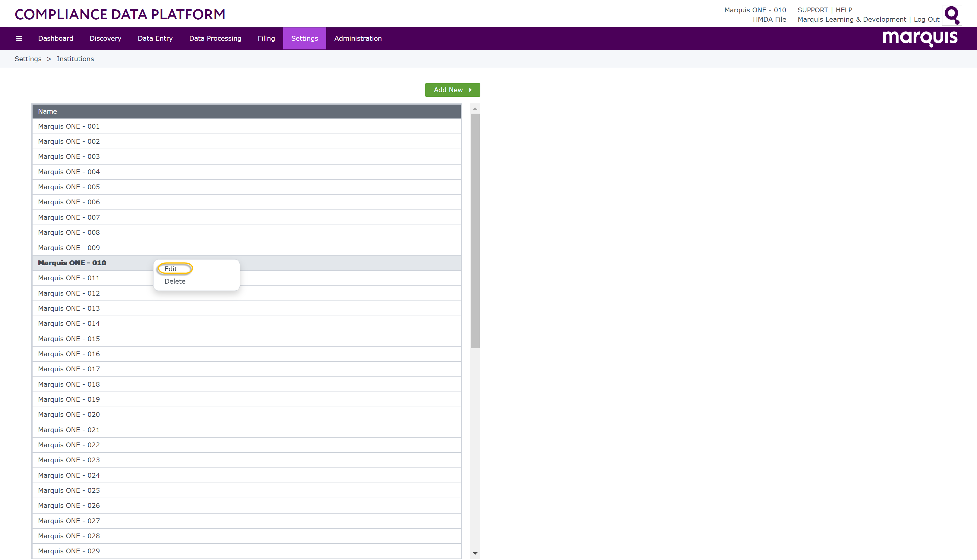The height and width of the screenshot is (560, 977).
Task: Click Marquis Learning & Development link
Action: pyautogui.click(x=852, y=19)
